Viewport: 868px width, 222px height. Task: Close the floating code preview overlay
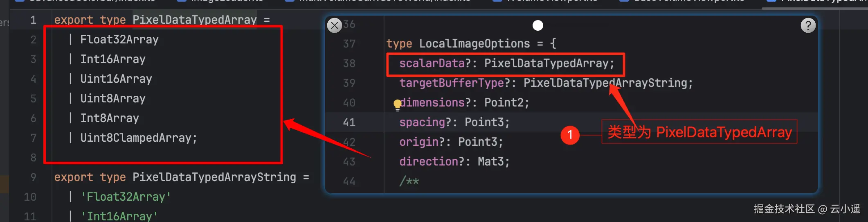coord(335,25)
